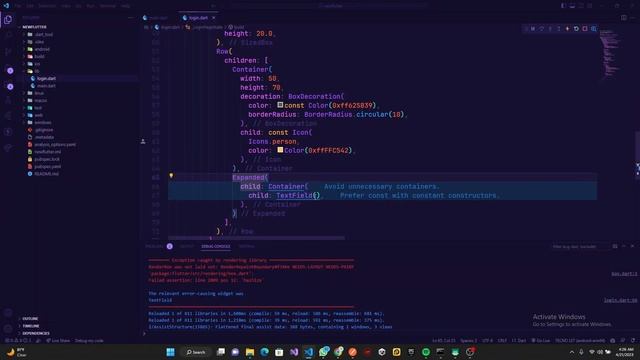Switch to the DEBUG CONSOLE panel tab
640x360 pixels.
216,247
